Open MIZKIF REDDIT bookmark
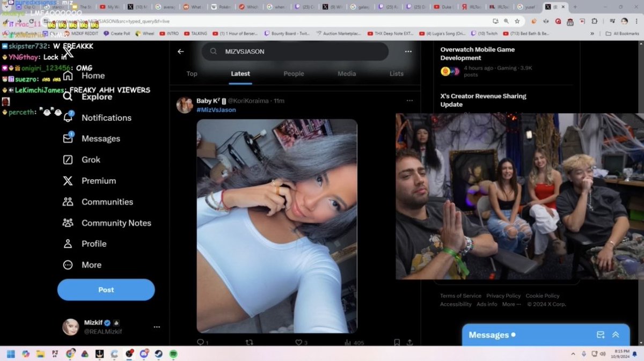The width and height of the screenshot is (644, 361). click(x=80, y=33)
